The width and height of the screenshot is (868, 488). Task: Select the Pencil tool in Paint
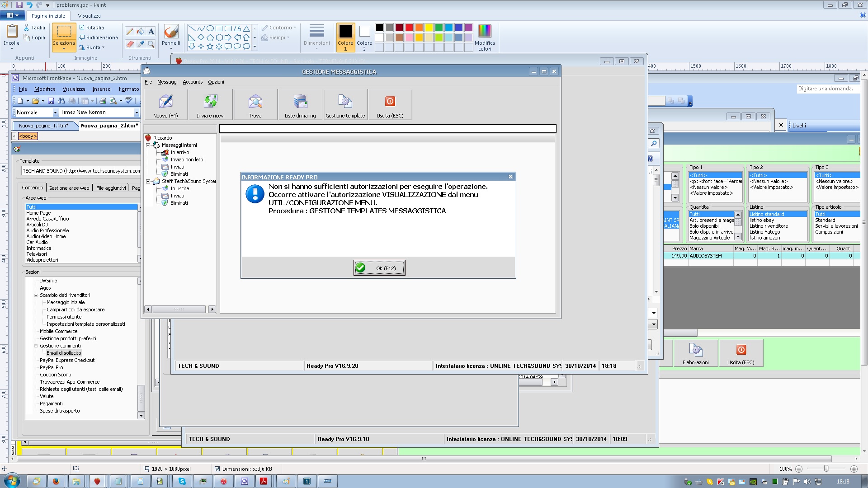[x=130, y=31]
